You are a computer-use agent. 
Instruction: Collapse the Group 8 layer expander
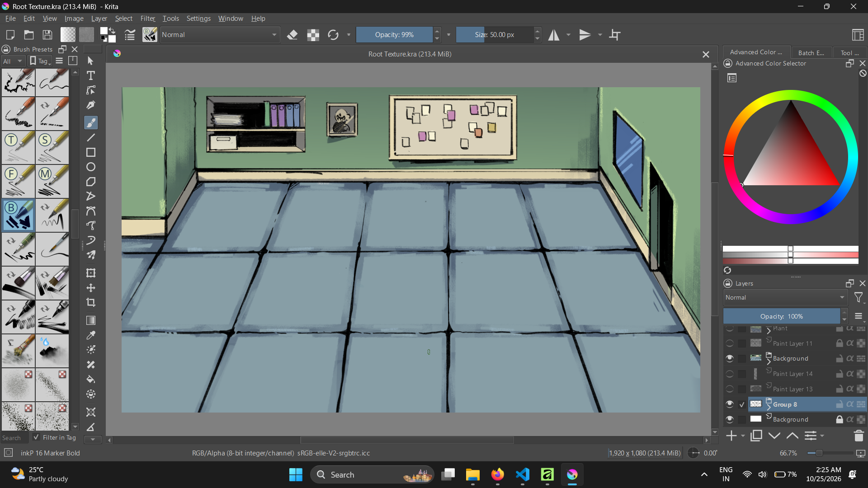(769, 407)
